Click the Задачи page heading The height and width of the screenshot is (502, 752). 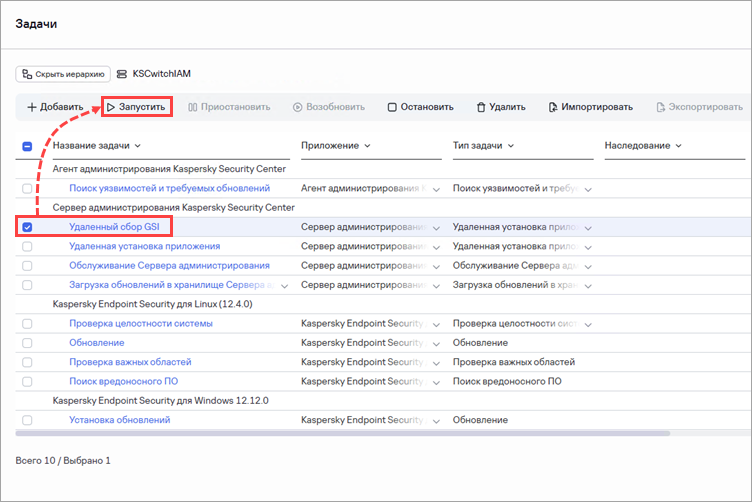pyautogui.click(x=36, y=24)
